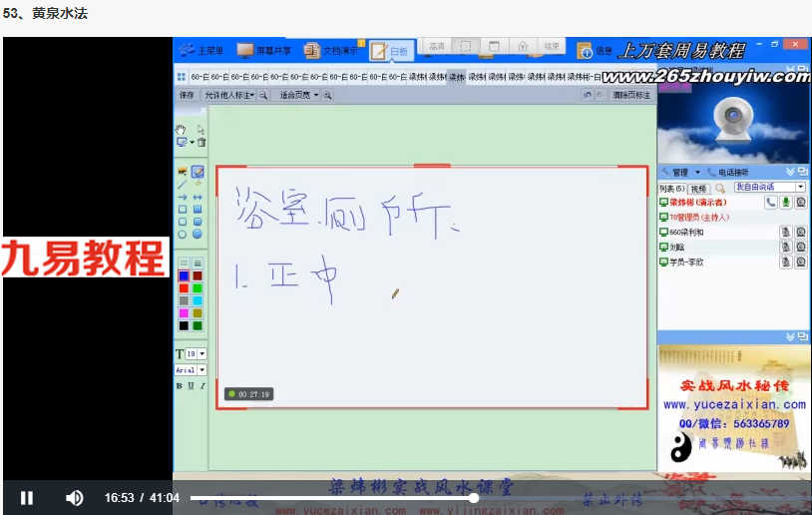Choose the single arrow drawing tool
This screenshot has width=812, height=515.
coord(183,198)
